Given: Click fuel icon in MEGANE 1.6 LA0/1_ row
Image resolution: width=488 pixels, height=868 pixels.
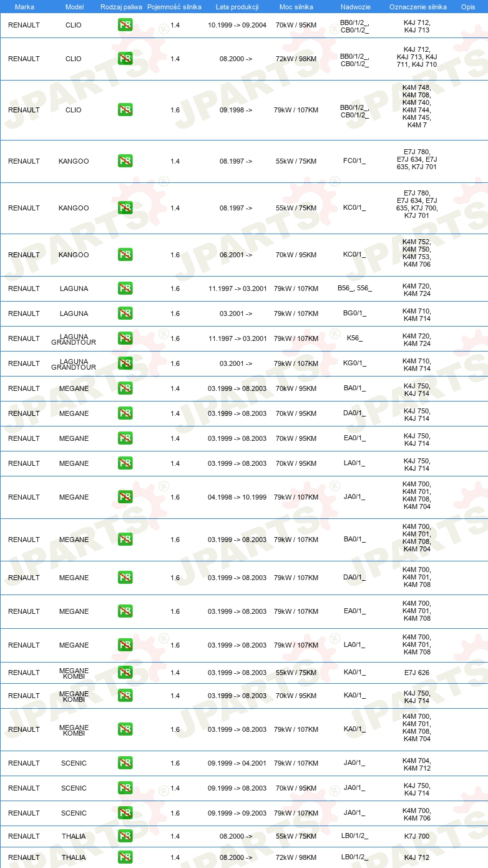Looking at the screenshot, I should click(x=125, y=645).
